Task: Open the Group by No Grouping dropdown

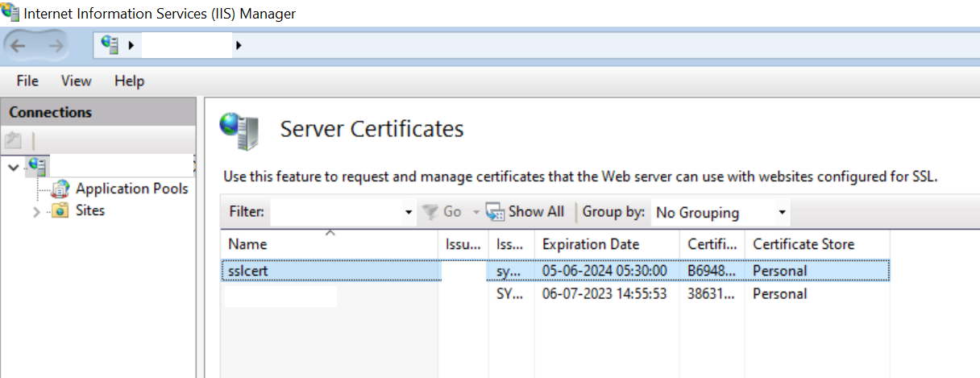Action: click(x=781, y=213)
